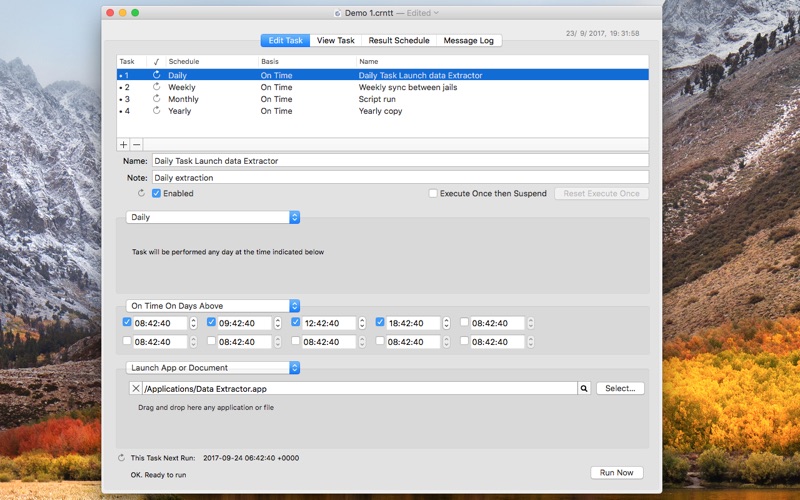Uncheck the 12:42:40 time checkbox
The height and width of the screenshot is (500, 800).
(295, 322)
